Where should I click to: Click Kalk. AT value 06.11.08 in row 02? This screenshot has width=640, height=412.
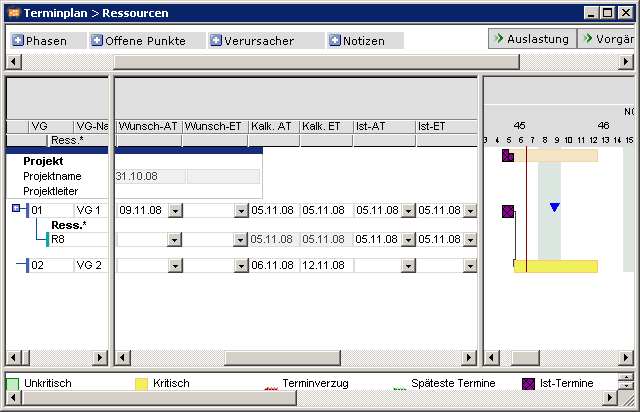273,265
